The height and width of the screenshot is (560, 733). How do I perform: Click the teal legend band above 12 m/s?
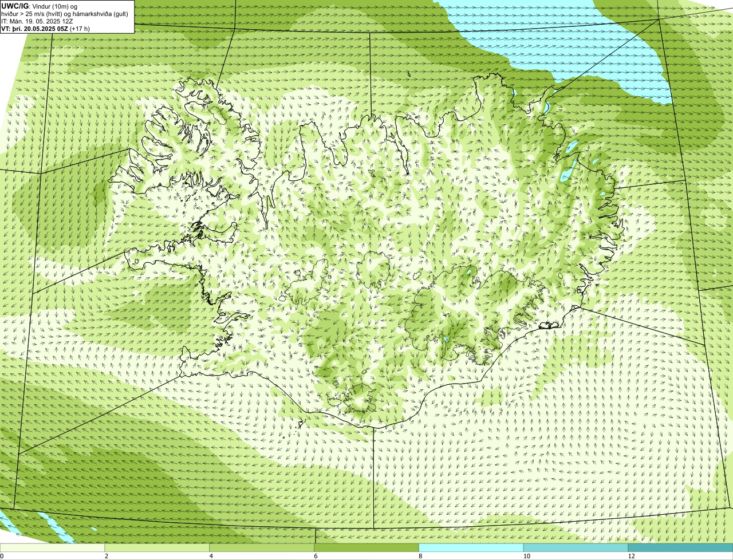point(680,548)
